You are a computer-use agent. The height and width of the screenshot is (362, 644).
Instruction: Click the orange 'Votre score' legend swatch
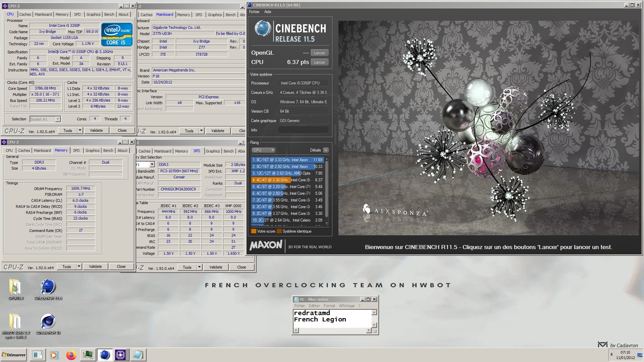[254, 231]
